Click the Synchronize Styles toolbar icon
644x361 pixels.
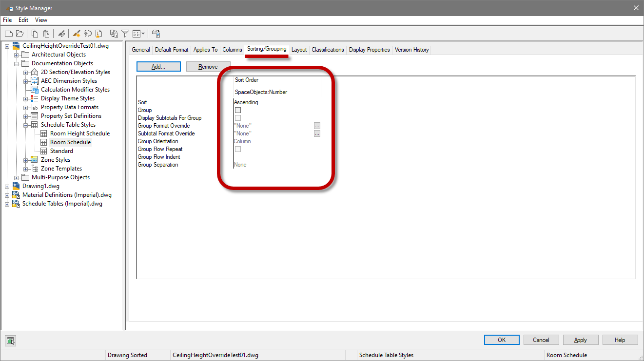[113, 33]
